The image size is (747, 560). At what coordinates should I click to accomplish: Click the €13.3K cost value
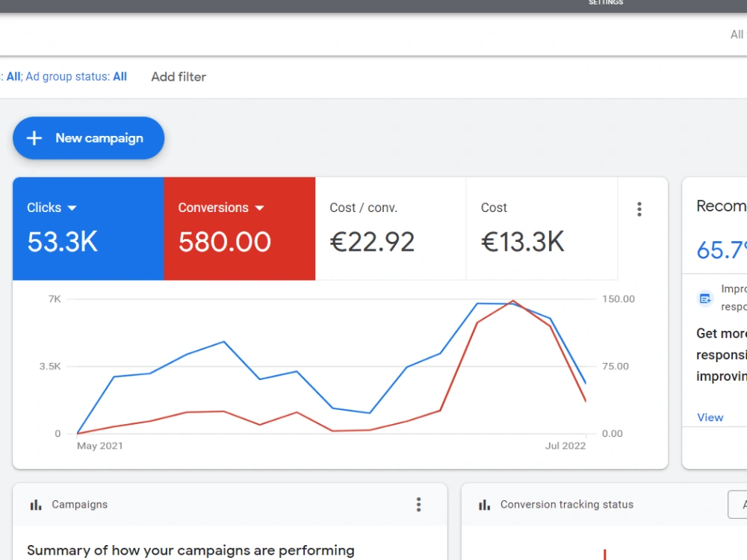click(523, 242)
